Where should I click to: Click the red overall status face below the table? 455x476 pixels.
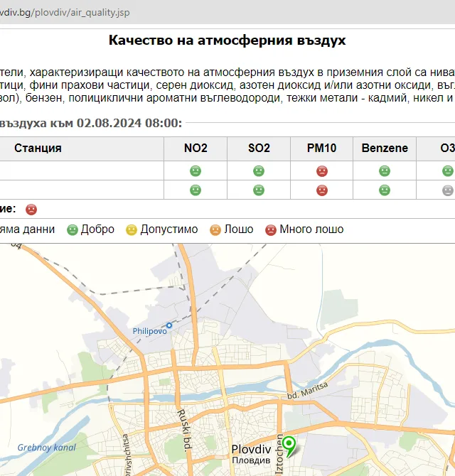tap(31, 210)
